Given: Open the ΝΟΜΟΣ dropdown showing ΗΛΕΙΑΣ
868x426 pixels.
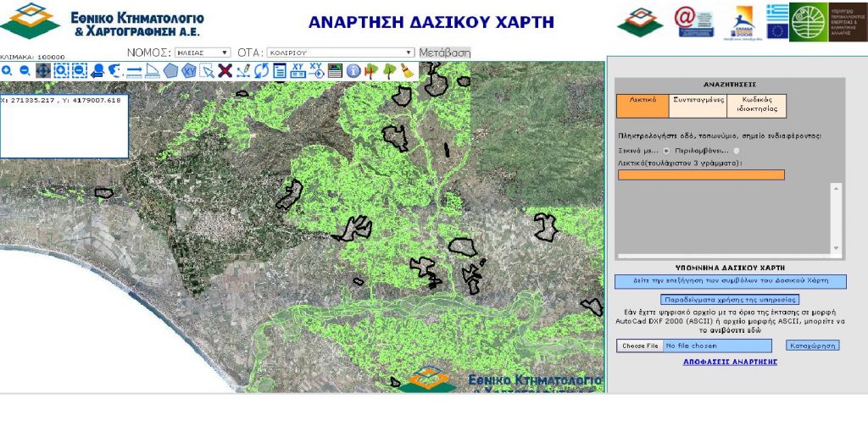Looking at the screenshot, I should pyautogui.click(x=202, y=53).
